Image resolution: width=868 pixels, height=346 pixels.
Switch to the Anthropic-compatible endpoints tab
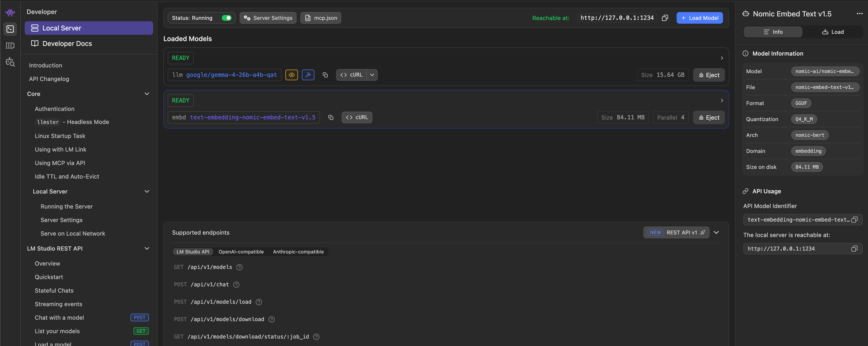coord(298,252)
